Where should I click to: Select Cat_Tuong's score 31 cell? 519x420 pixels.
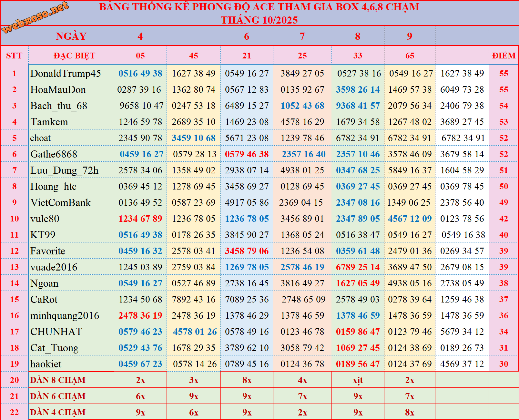pyautogui.click(x=504, y=348)
